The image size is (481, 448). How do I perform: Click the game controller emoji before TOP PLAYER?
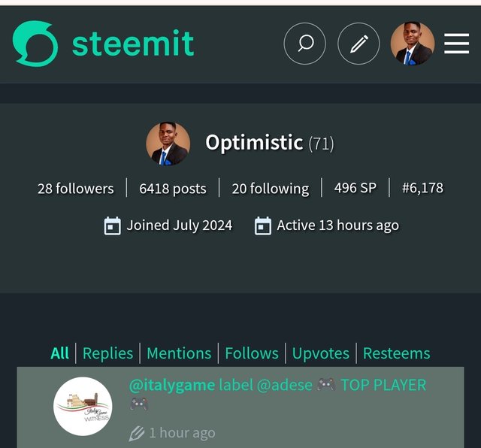pyautogui.click(x=325, y=385)
